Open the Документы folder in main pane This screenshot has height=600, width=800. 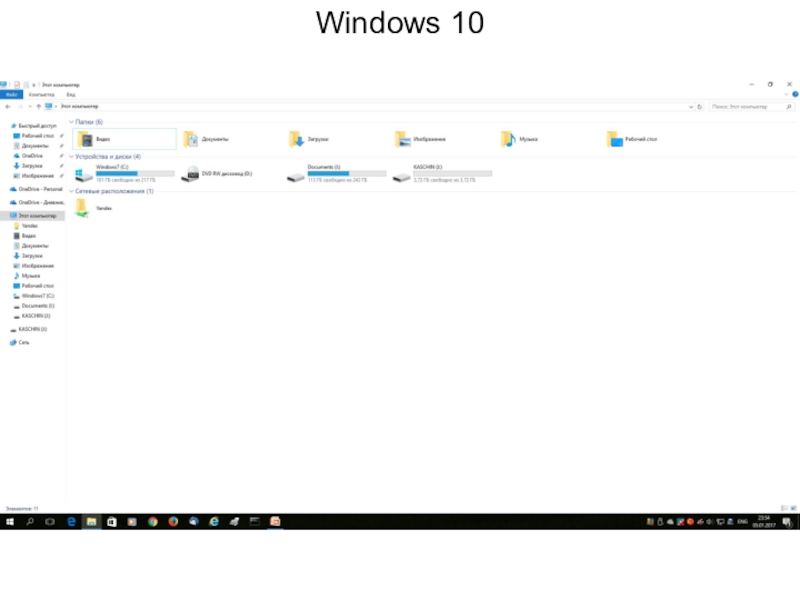[206, 139]
